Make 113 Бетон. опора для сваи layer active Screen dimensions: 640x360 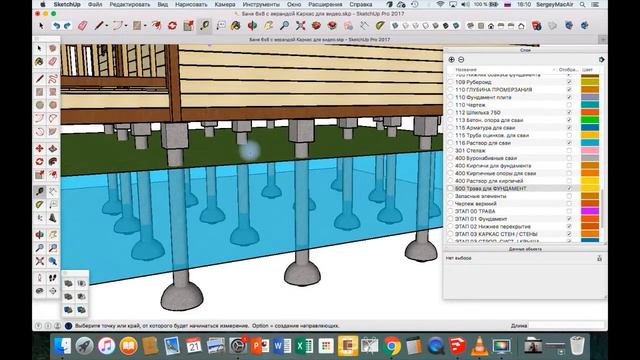click(x=451, y=120)
